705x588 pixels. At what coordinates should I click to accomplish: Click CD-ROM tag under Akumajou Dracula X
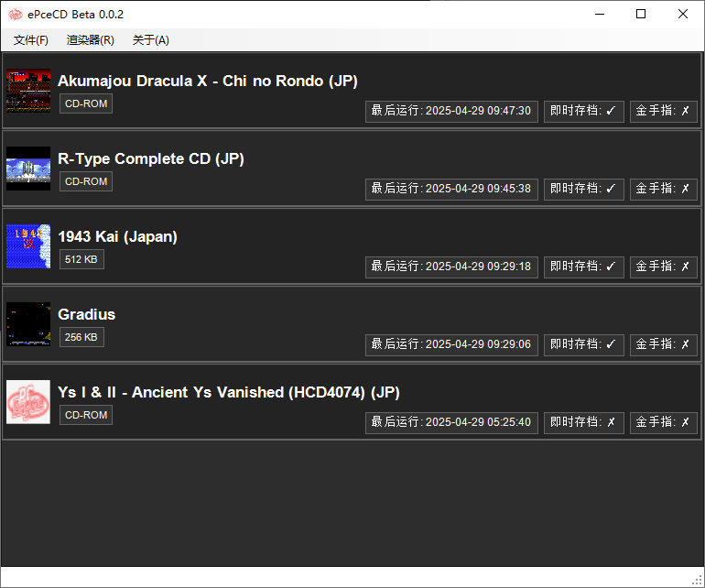pyautogui.click(x=86, y=103)
